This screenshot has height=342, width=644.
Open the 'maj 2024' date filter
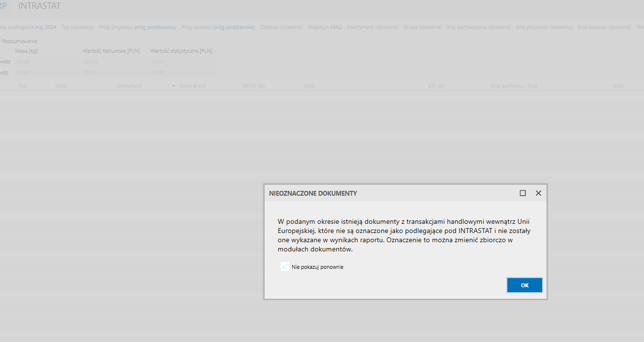pos(46,27)
